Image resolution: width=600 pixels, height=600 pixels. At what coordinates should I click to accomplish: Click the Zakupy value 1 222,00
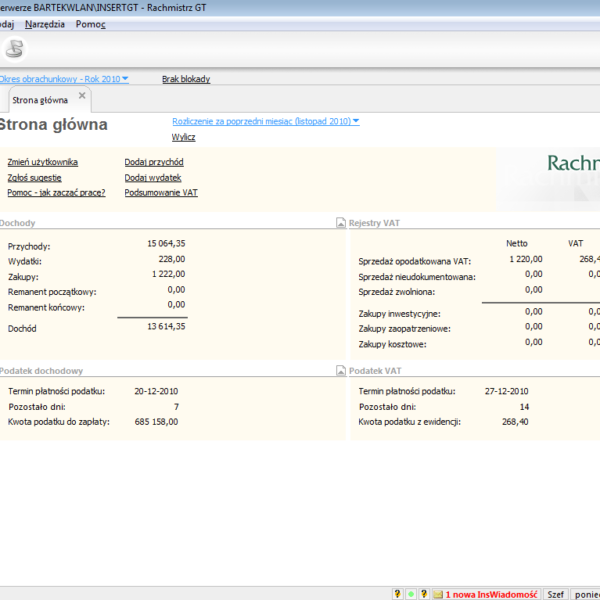[x=168, y=274]
